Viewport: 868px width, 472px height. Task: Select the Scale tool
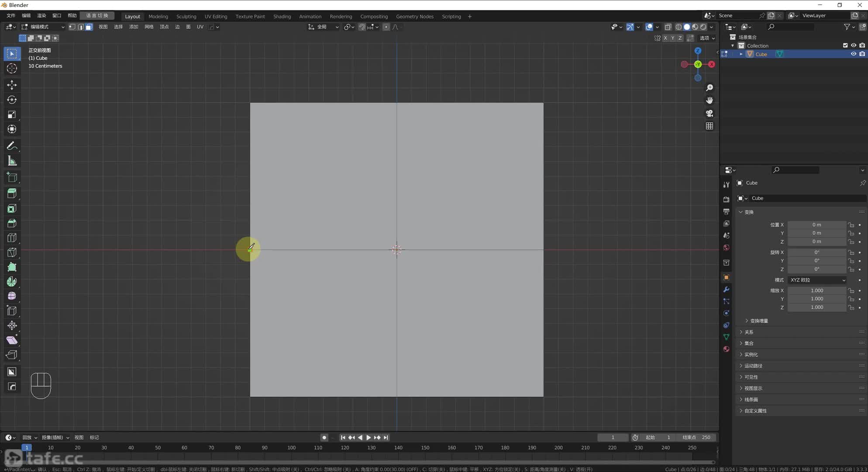coord(12,115)
